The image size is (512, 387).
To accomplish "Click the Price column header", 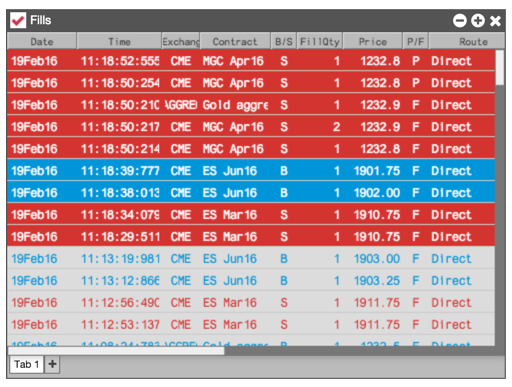I will pyautogui.click(x=373, y=42).
